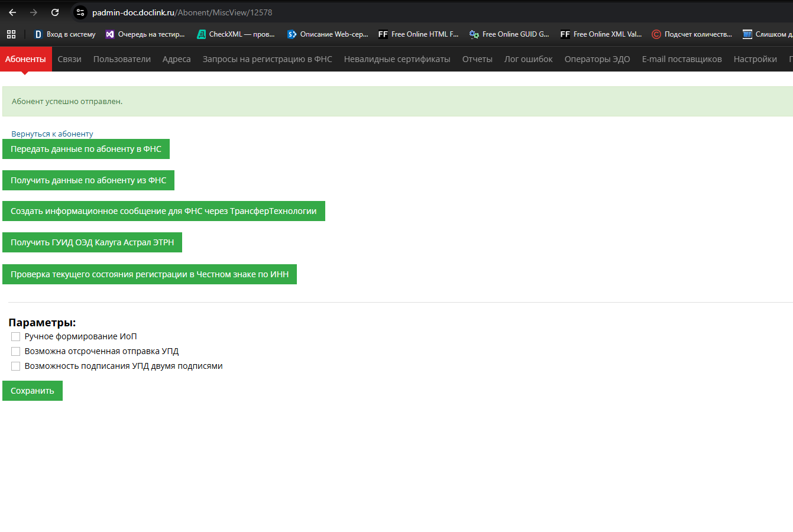Click 'Передать данные по абоненту в ФНС'

(x=86, y=149)
